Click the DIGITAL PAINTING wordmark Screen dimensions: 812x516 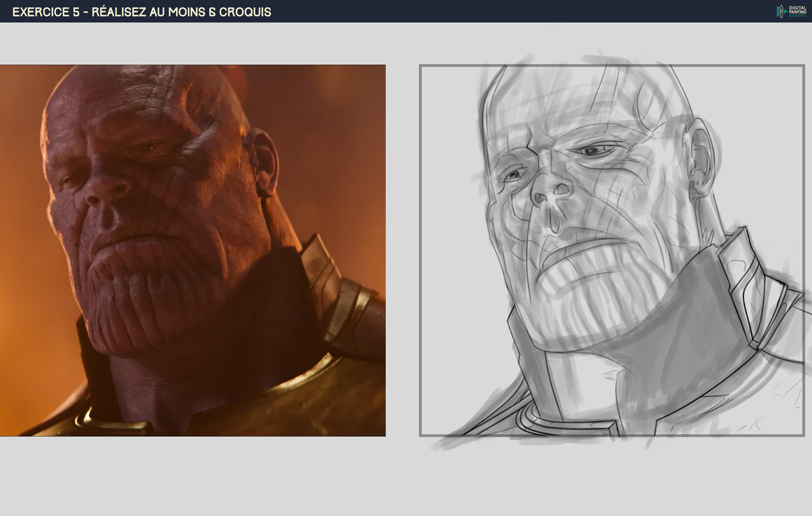tap(797, 9)
